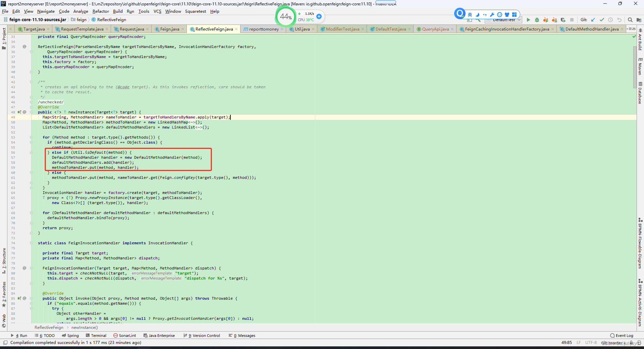Run DefaultTest with Coverage icon
644x349 pixels.
click(x=546, y=20)
